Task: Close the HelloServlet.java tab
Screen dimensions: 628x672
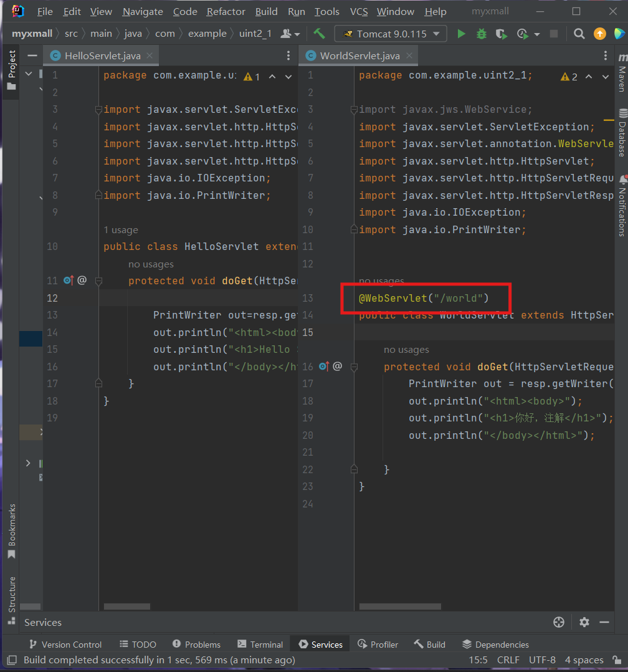Action: pyautogui.click(x=150, y=55)
